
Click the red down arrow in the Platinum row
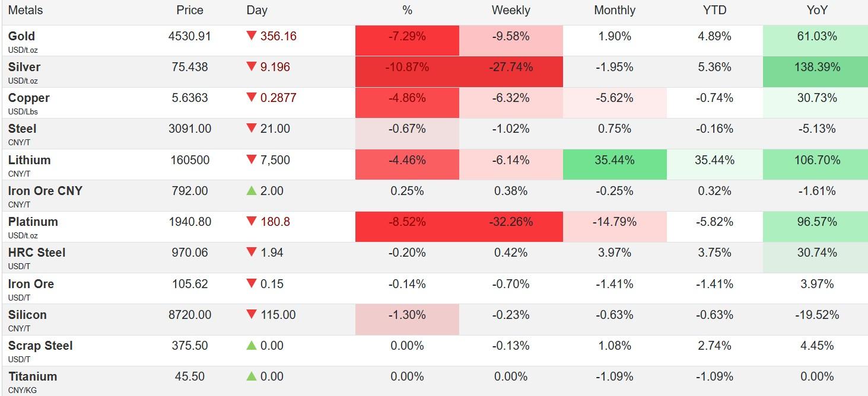tap(251, 222)
